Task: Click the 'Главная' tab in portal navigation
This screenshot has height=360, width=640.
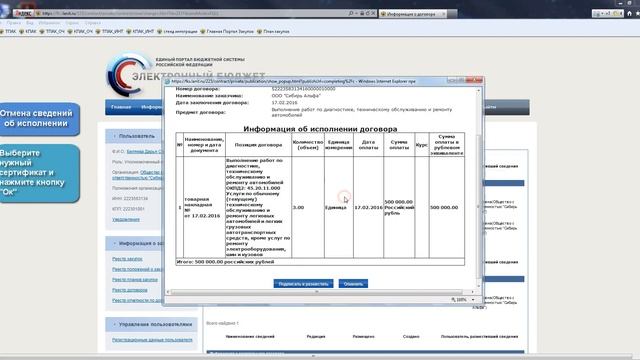Action: point(121,107)
